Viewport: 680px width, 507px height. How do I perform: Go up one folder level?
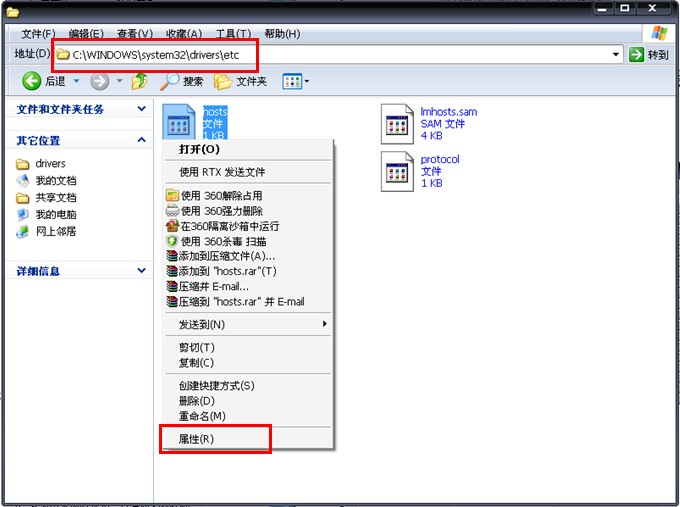click(x=139, y=81)
